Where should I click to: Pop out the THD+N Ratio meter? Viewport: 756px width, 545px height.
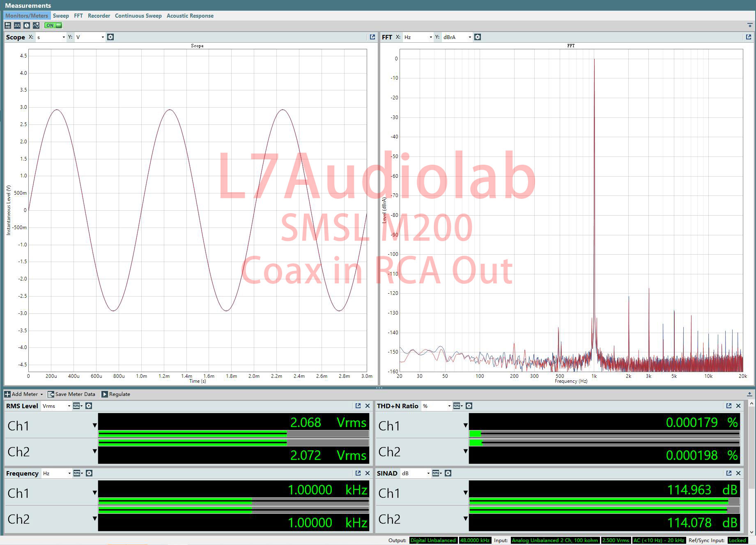[x=729, y=406]
